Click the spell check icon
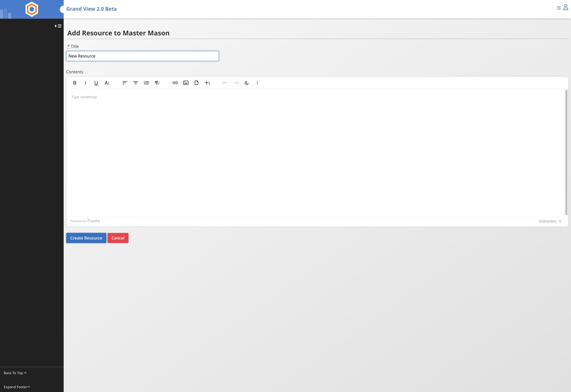 click(246, 83)
